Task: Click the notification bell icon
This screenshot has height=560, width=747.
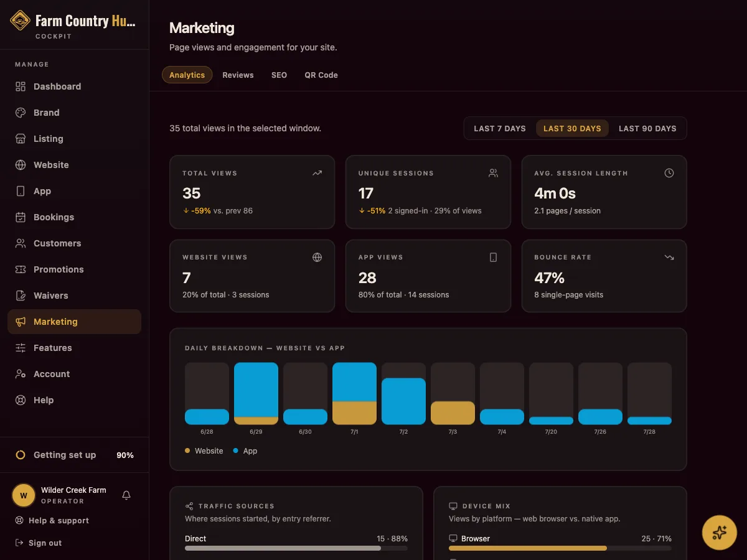Action: click(126, 495)
